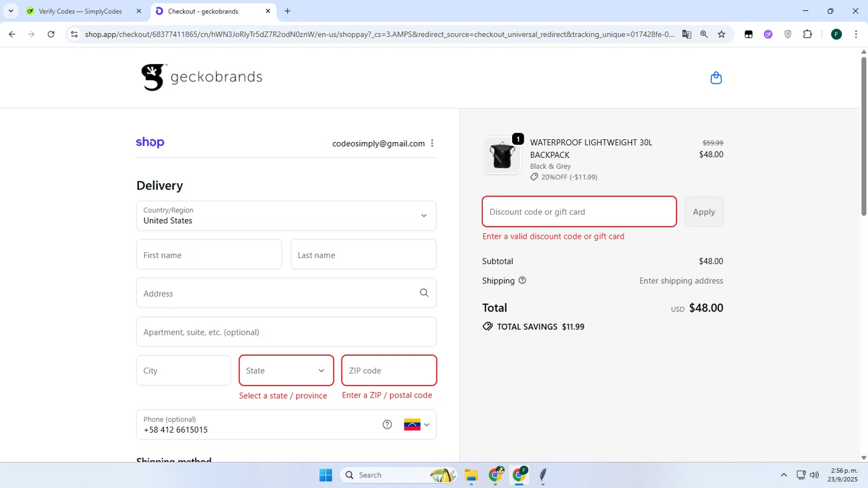The image size is (868, 488).
Task: Show hidden system tray icons
Action: point(784,475)
